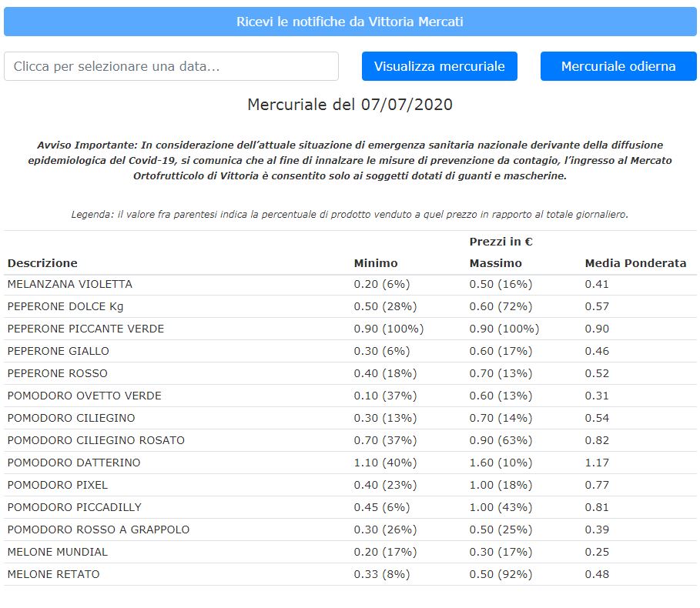The height and width of the screenshot is (608, 700).
Task: Click POMODORO PIXEL maximum price 1.00 (18%)
Action: 501,485
